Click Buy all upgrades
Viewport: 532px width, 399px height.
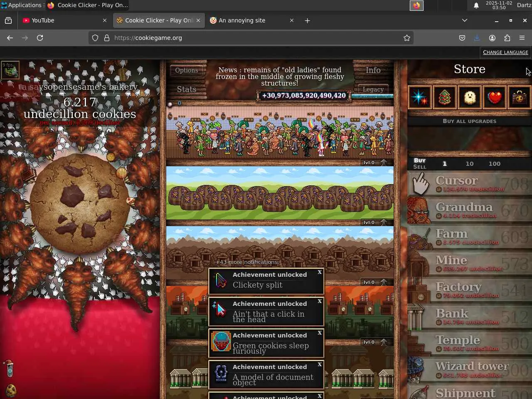(470, 121)
